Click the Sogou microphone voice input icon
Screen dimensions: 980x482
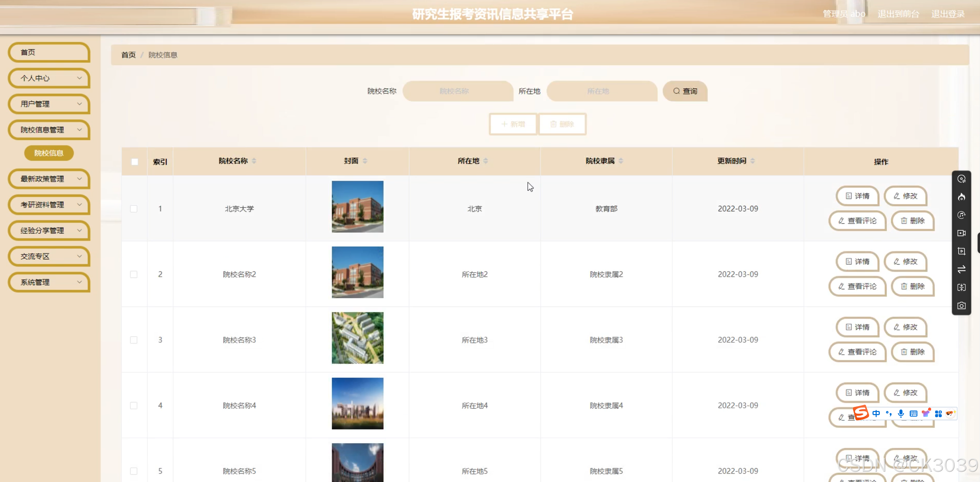click(x=901, y=413)
